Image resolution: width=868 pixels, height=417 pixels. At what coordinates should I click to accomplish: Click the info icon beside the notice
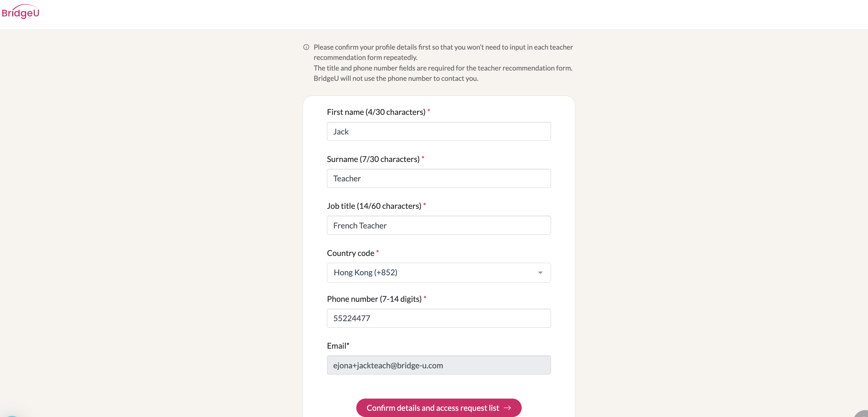point(306,47)
